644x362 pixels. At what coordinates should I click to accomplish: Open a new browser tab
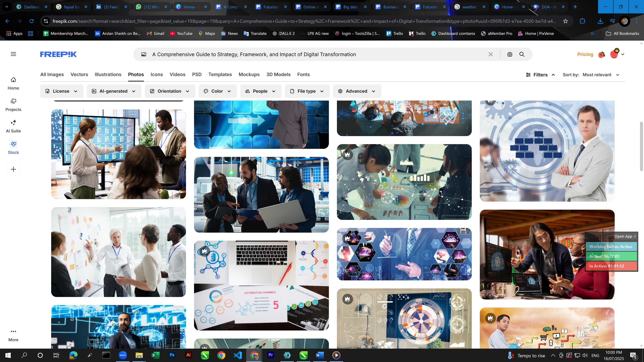coord(575,7)
